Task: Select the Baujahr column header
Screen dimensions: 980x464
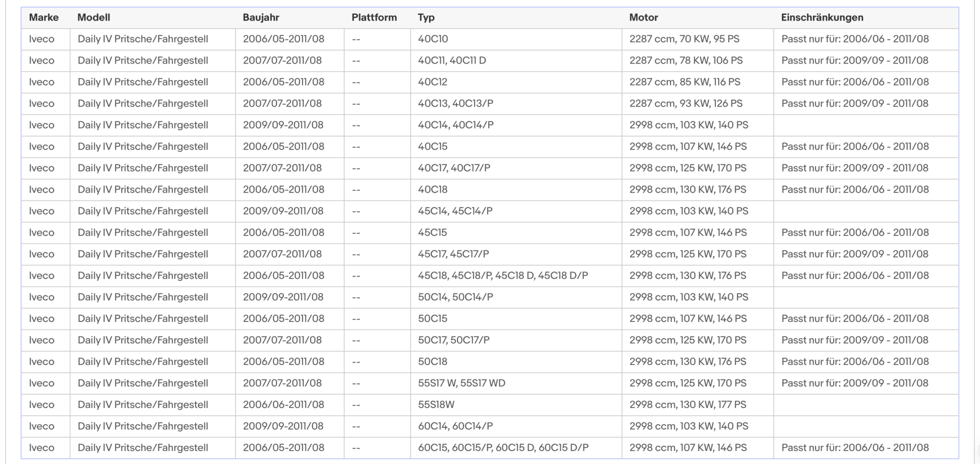Action: point(261,18)
